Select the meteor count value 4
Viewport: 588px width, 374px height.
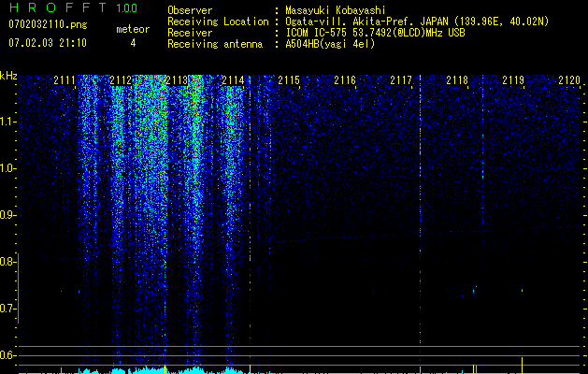(133, 43)
